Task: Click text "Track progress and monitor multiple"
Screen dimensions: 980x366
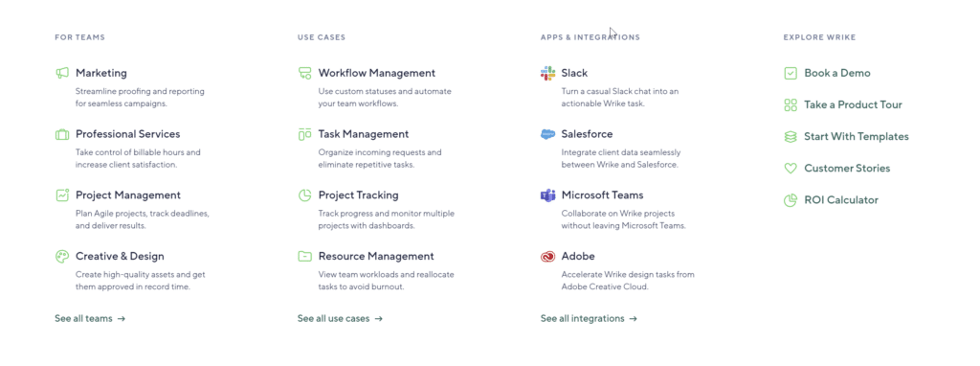Action: pyautogui.click(x=386, y=214)
